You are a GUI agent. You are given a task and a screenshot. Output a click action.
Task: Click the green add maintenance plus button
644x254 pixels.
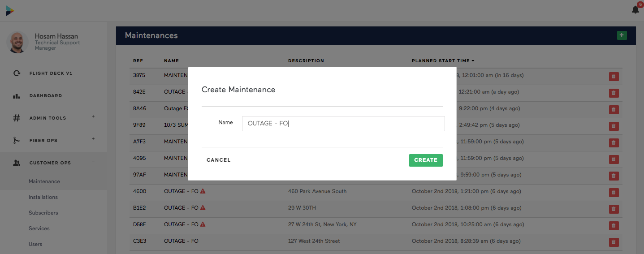coord(622,35)
